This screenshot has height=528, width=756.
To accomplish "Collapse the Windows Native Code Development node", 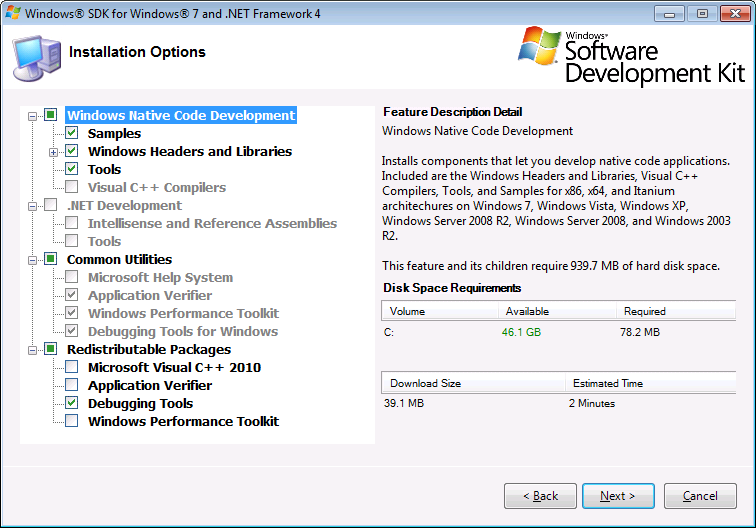I will coord(32,116).
